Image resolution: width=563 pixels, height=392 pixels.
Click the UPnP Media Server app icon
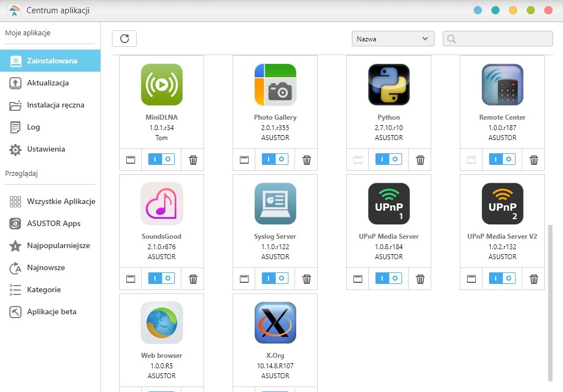point(389,203)
